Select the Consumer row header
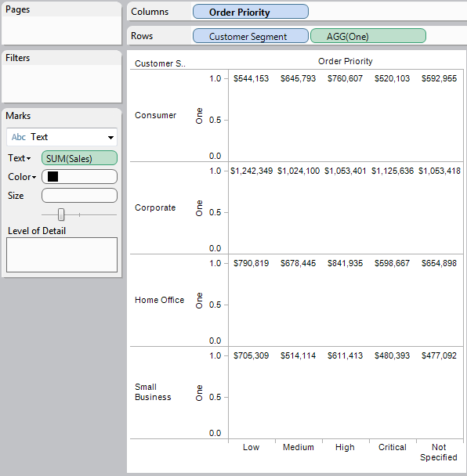This screenshot has height=476, width=467. coord(156,115)
